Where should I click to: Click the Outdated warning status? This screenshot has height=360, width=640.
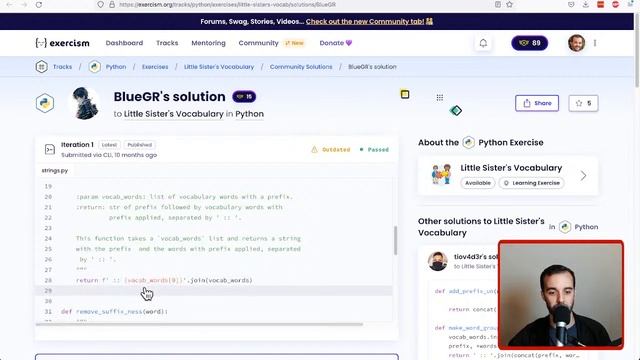click(331, 150)
